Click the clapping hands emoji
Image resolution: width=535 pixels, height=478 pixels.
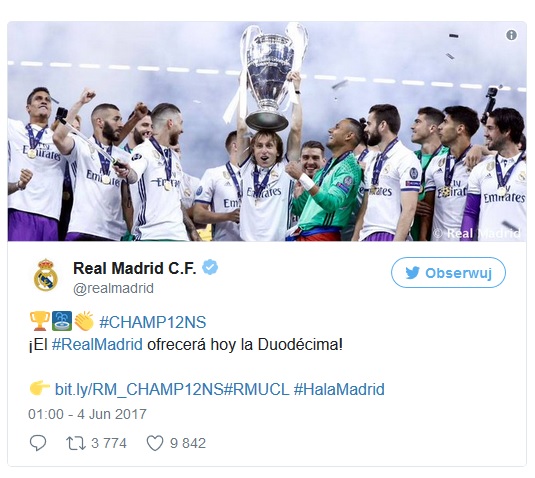click(84, 321)
